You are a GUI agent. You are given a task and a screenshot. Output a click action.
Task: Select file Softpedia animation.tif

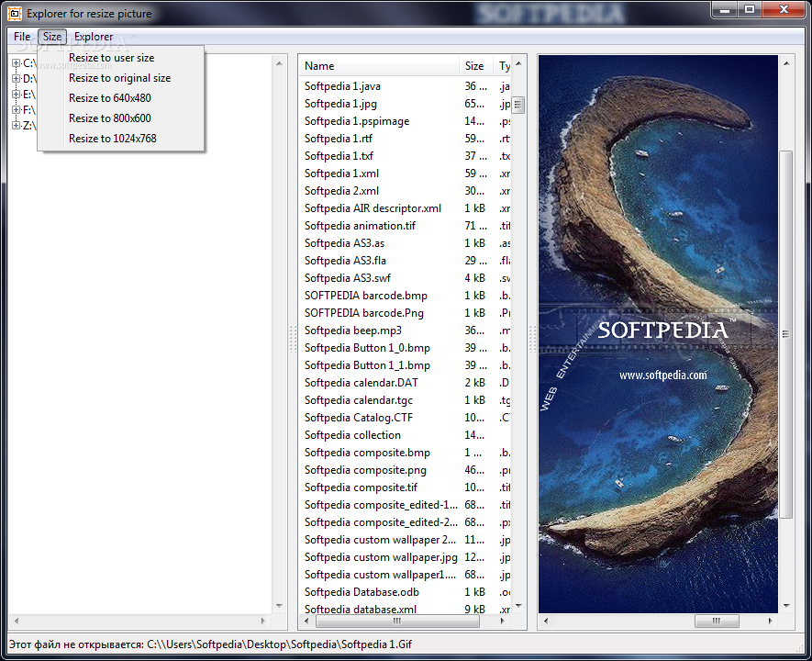tap(360, 226)
